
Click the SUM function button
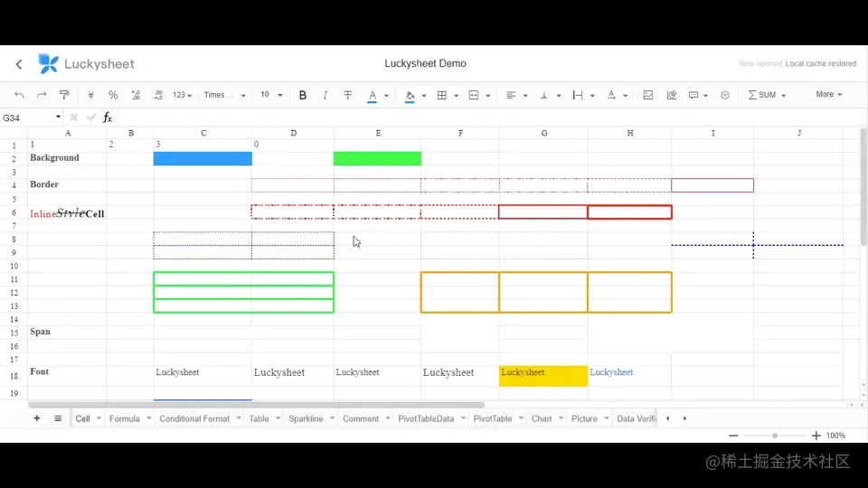(762, 95)
